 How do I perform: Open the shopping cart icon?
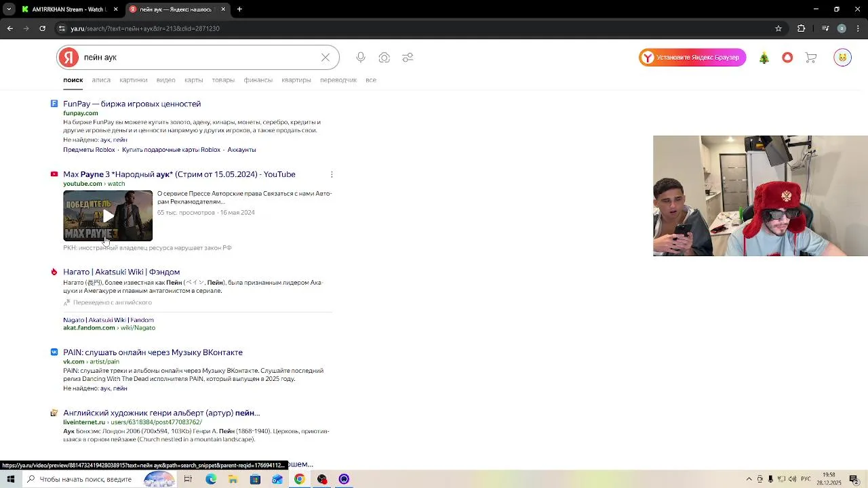tap(811, 58)
